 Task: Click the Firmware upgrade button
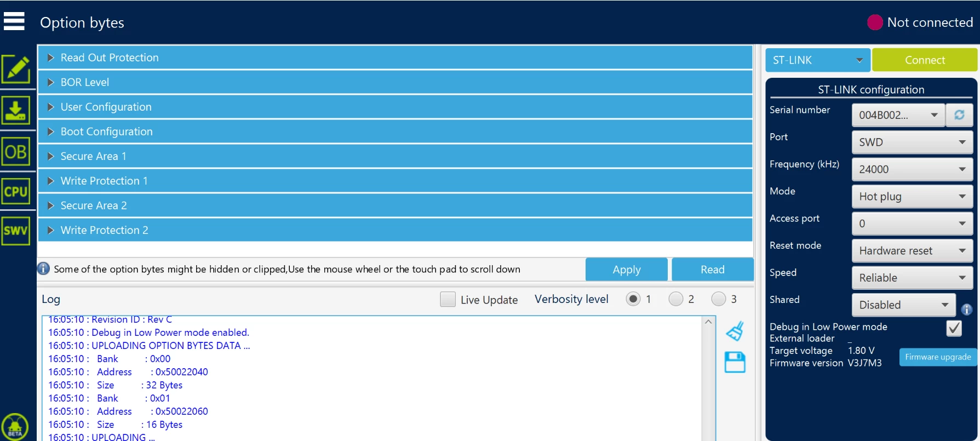[938, 357]
